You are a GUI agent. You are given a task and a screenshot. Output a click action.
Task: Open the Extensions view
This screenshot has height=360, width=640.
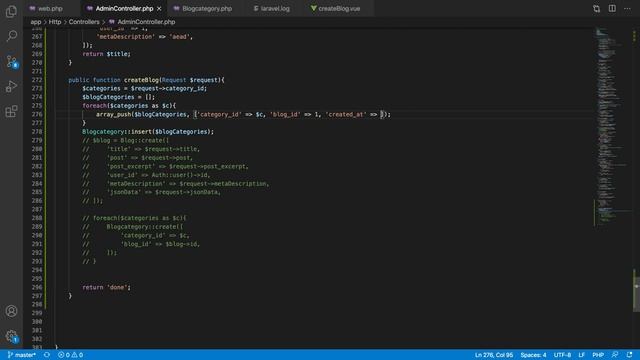pyautogui.click(x=11, y=111)
